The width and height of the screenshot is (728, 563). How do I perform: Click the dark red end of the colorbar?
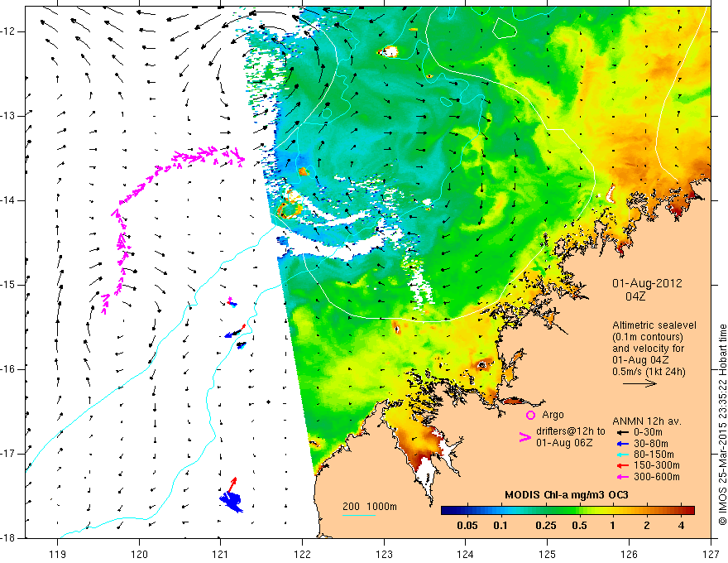click(x=689, y=510)
